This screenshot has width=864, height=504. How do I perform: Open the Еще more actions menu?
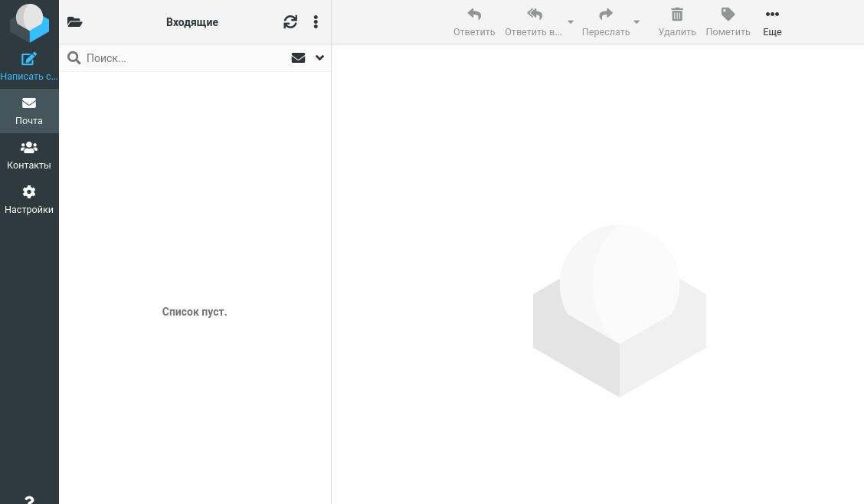point(772,21)
